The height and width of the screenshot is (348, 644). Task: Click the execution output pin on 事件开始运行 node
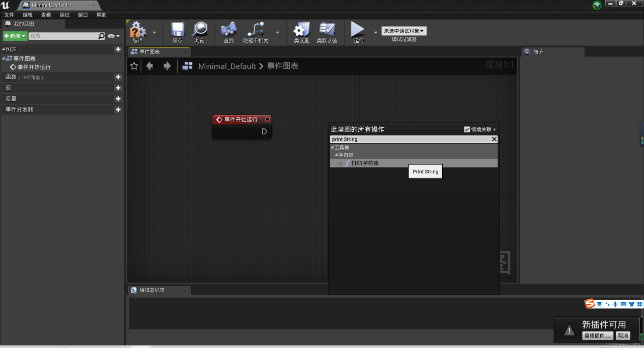coord(265,131)
